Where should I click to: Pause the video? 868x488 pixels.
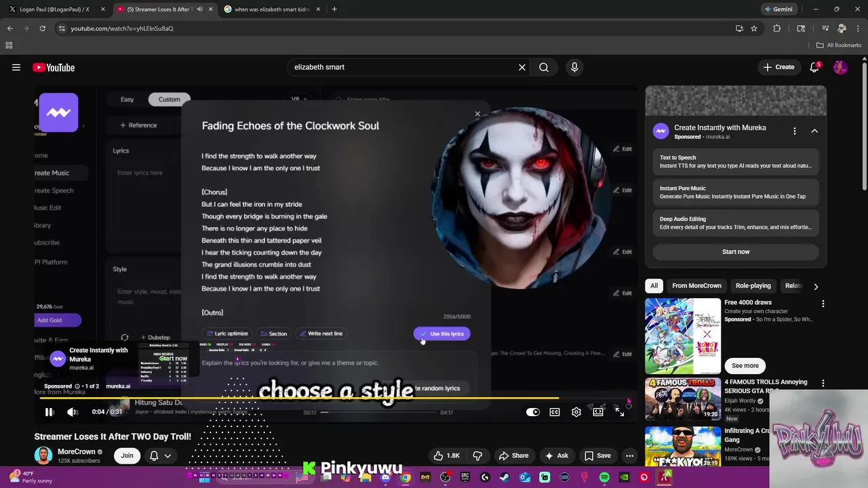tap(50, 411)
